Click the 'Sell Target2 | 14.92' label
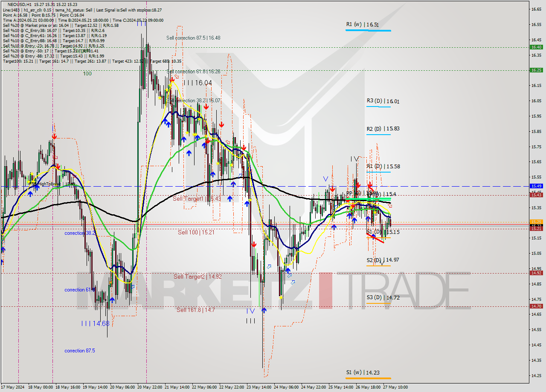This screenshot has width=546, height=392. [x=197, y=277]
